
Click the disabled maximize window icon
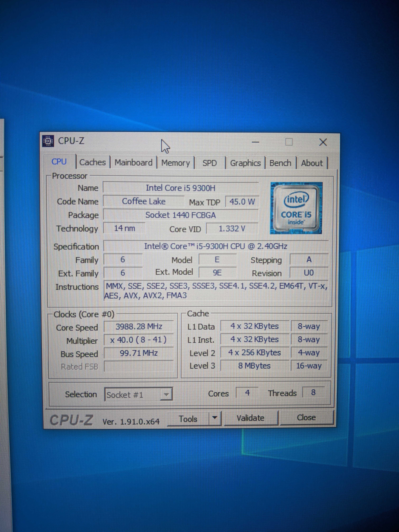click(289, 142)
